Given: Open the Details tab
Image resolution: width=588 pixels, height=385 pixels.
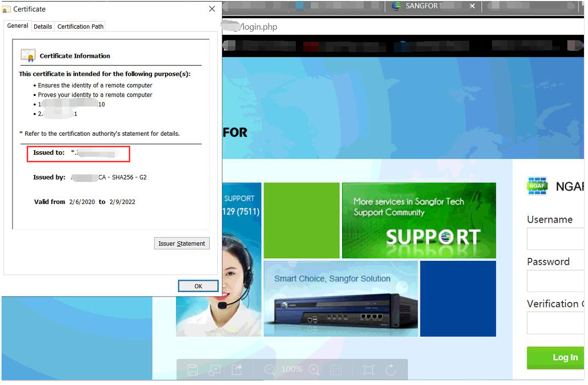Looking at the screenshot, I should click(43, 27).
